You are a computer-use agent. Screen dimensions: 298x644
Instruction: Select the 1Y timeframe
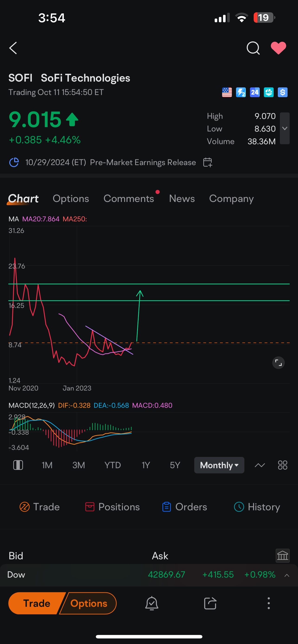(x=146, y=465)
